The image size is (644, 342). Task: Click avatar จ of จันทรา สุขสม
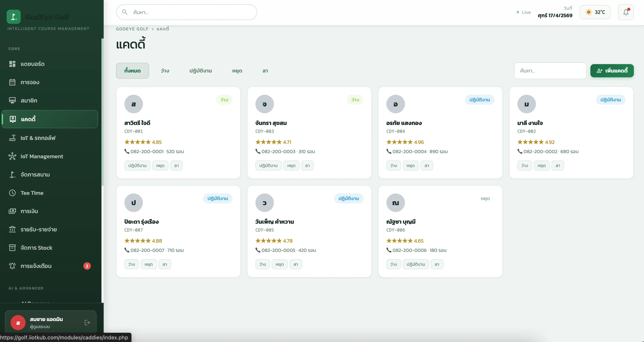pos(264,104)
